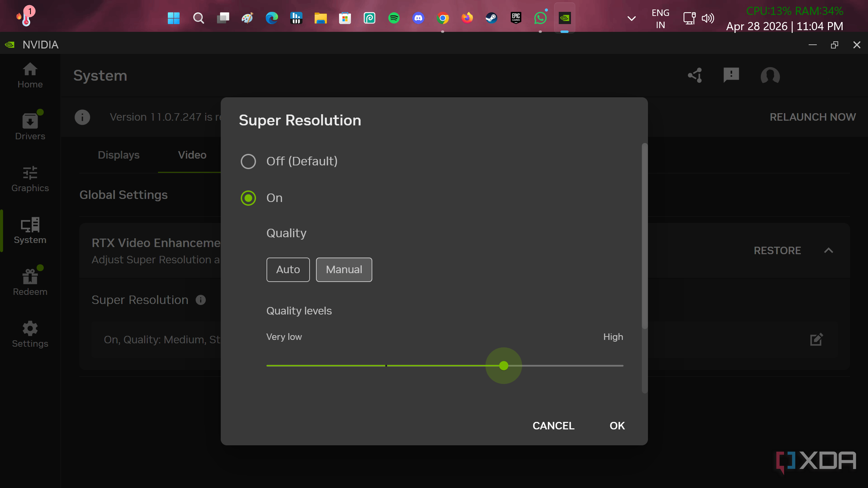Open Epic Games from the taskbar
The height and width of the screenshot is (488, 868).
pos(516,18)
